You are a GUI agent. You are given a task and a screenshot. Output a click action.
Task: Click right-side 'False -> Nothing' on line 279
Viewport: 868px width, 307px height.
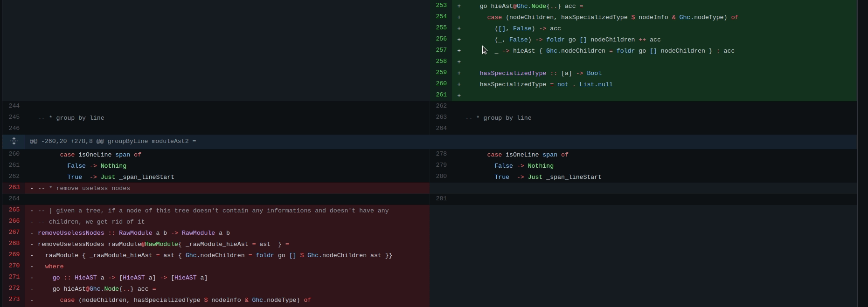(524, 166)
